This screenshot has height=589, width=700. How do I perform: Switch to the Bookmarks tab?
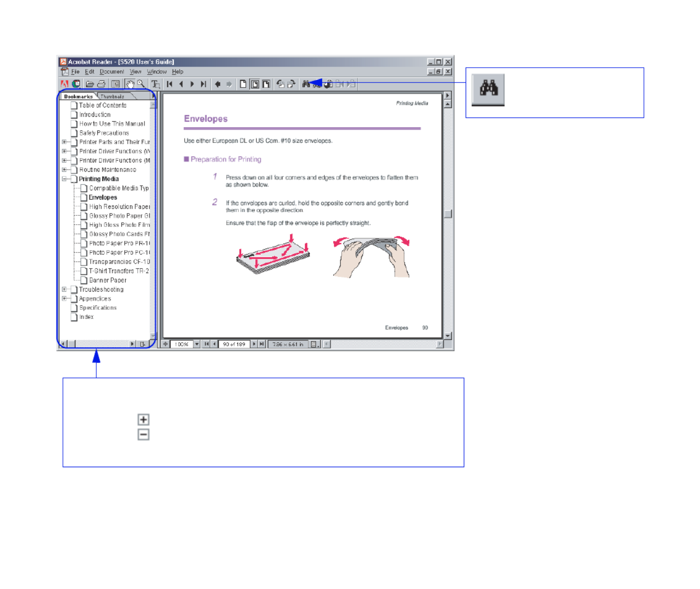[x=78, y=96]
